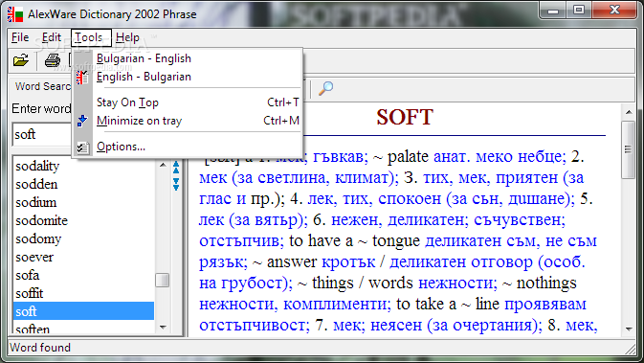Click the SOFT heading in definition
Screen dimensions: 644x363
click(x=405, y=117)
